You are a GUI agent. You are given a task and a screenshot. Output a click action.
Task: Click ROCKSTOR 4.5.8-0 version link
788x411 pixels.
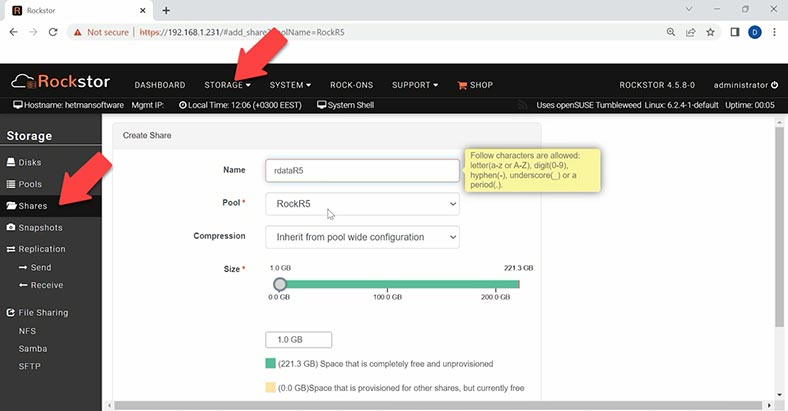click(657, 85)
